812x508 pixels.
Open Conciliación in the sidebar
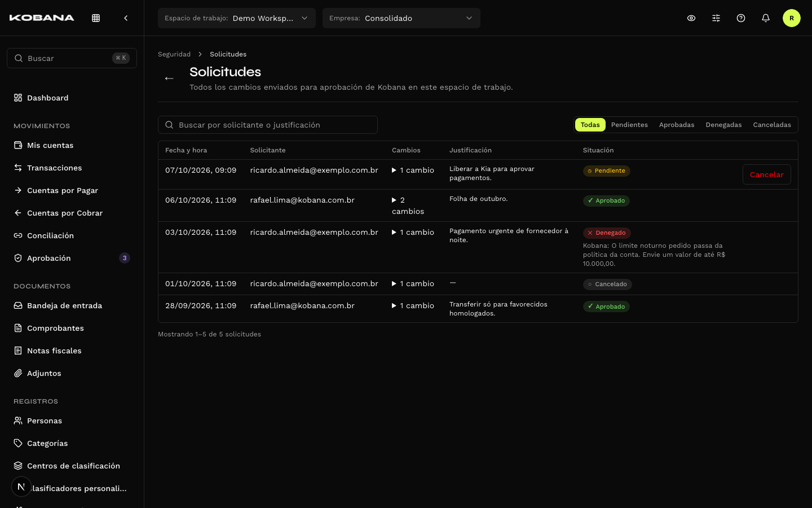[x=72, y=235]
